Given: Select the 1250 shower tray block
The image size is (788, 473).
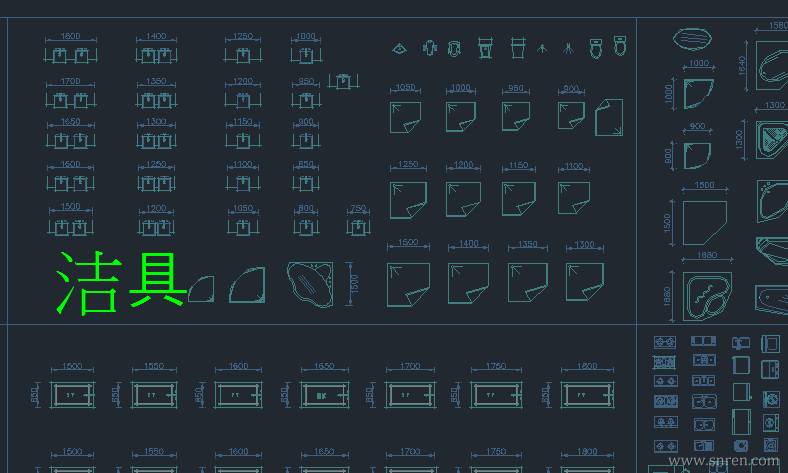Looking at the screenshot, I should pyautogui.click(x=408, y=200).
